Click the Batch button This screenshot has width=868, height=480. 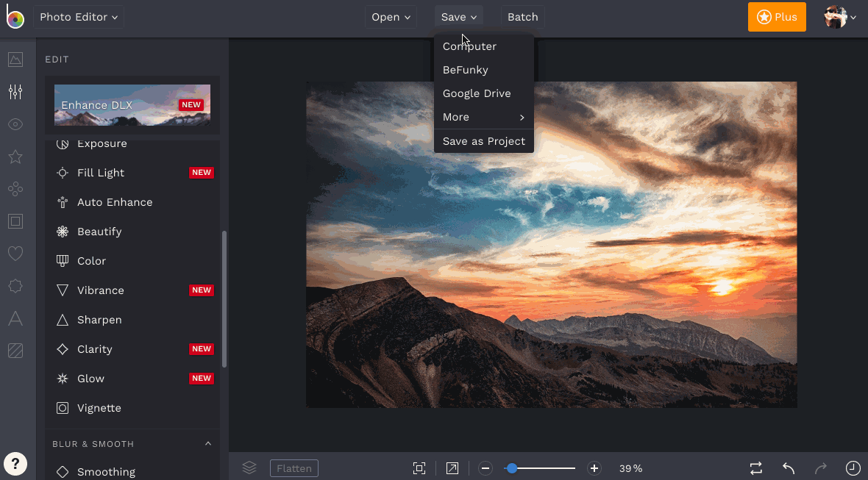[x=523, y=17]
